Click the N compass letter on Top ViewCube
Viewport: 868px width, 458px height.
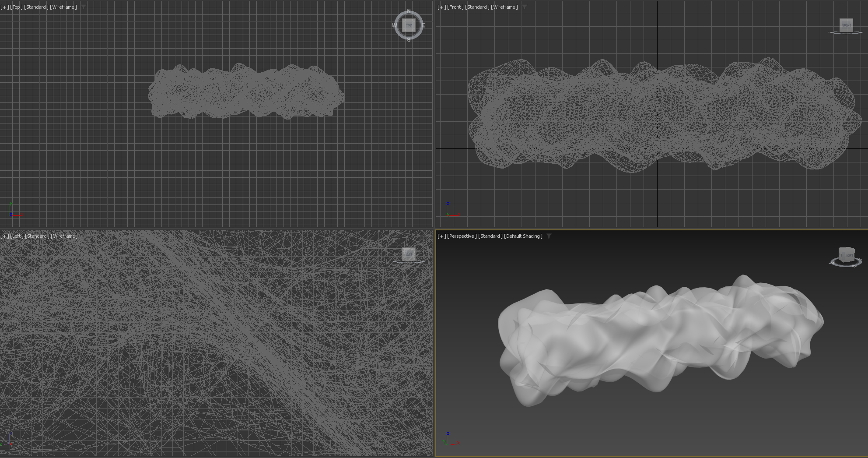click(x=409, y=11)
